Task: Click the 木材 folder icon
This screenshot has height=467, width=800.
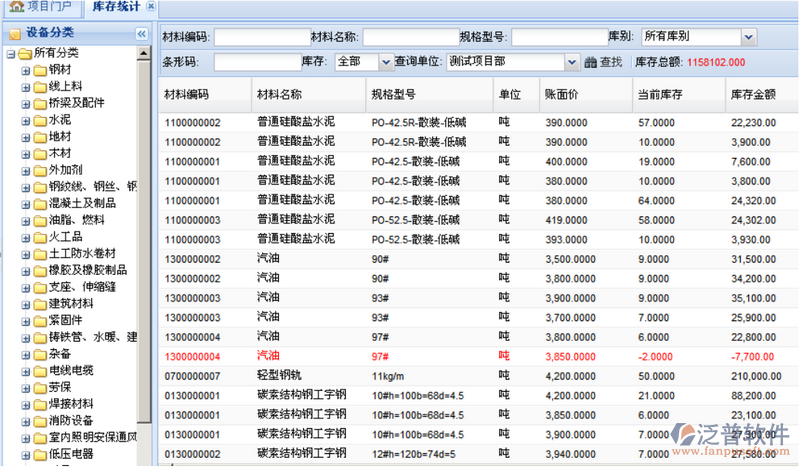Action: click(39, 153)
